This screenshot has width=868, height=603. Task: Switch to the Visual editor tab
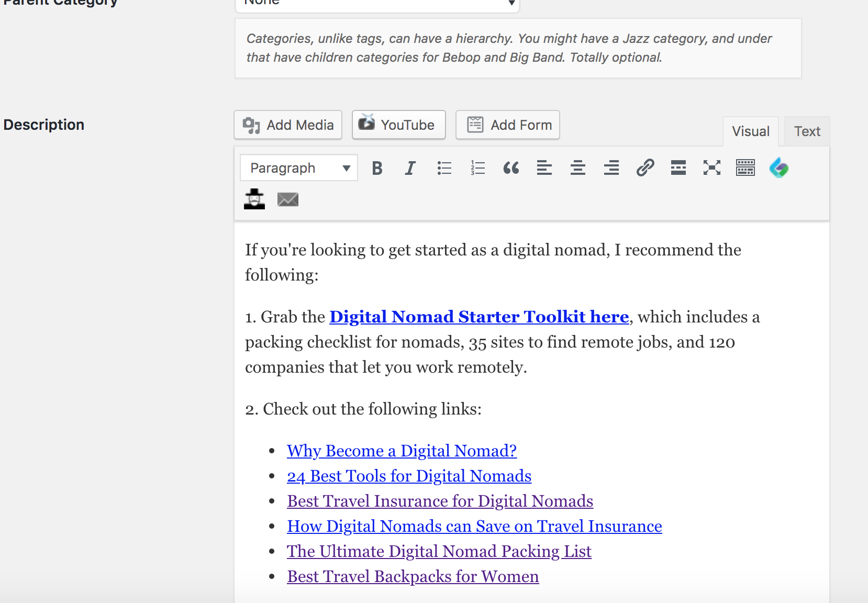751,131
